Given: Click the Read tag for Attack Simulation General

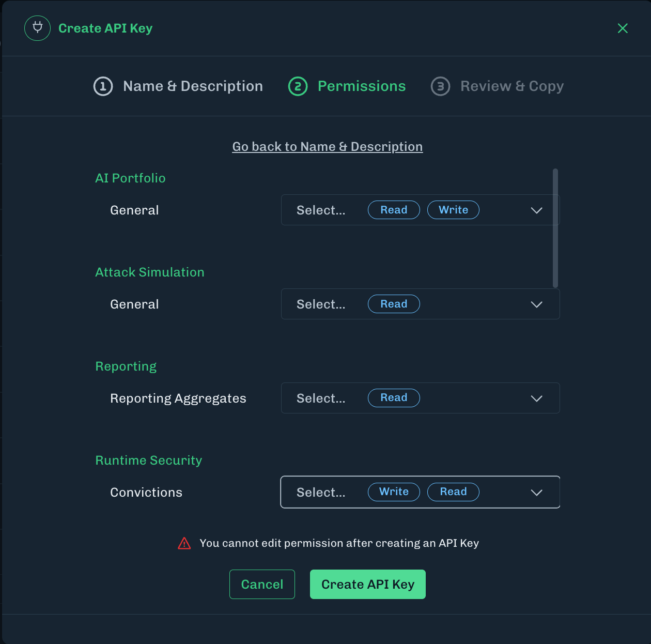Looking at the screenshot, I should [394, 304].
